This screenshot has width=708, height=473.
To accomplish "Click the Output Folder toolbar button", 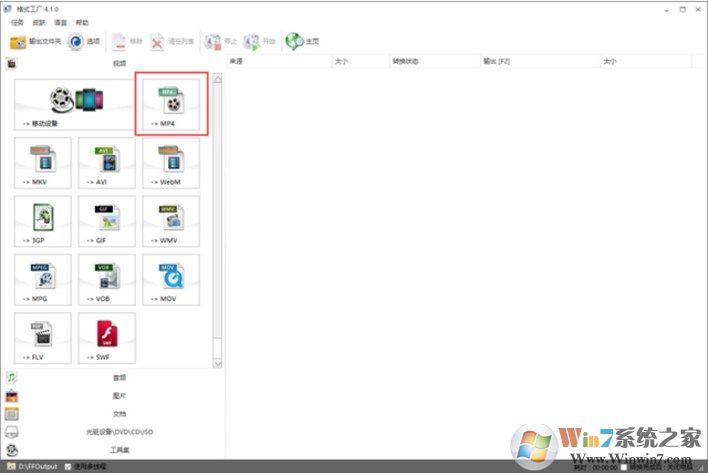I will pos(36,42).
